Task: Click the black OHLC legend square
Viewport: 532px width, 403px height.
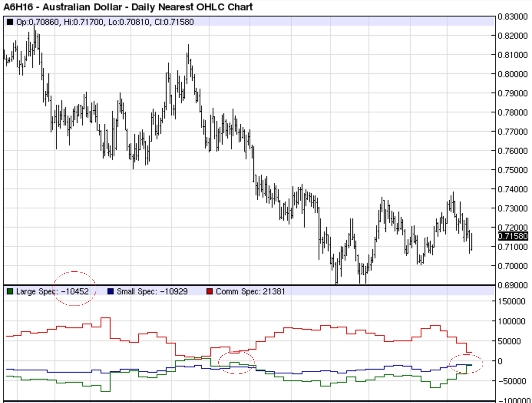Action: tap(10, 22)
